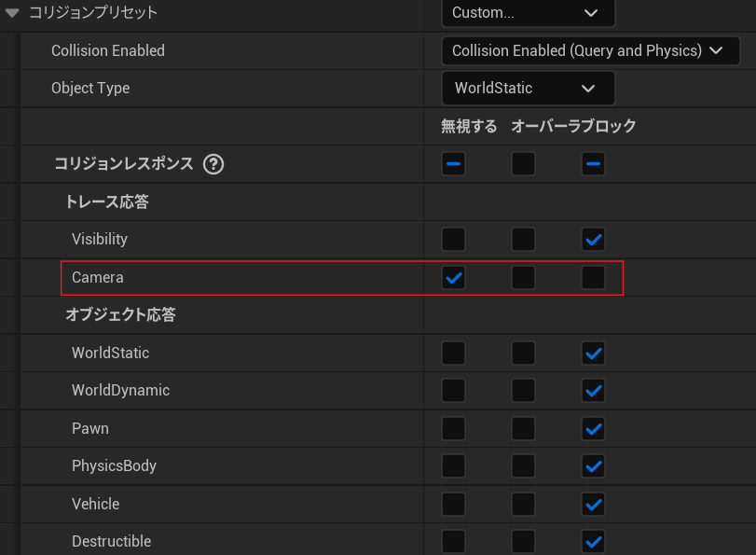The height and width of the screenshot is (555, 756).
Task: Check the overlap checkbox for Camera
Action: click(523, 278)
